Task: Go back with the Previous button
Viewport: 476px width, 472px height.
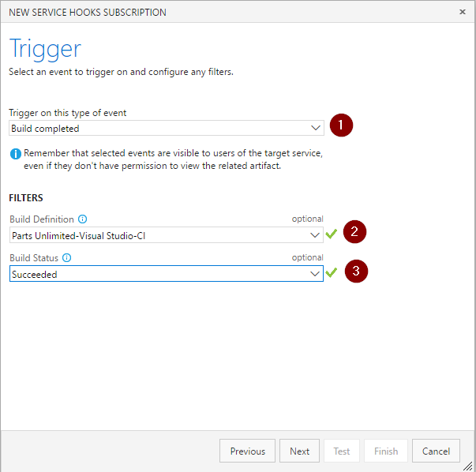Action: 247,451
